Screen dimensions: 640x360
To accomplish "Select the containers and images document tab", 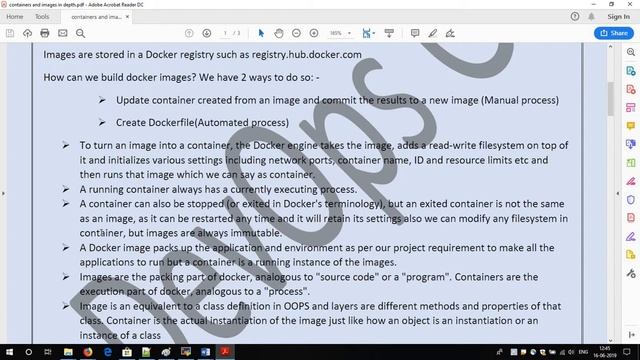I will tap(96, 17).
